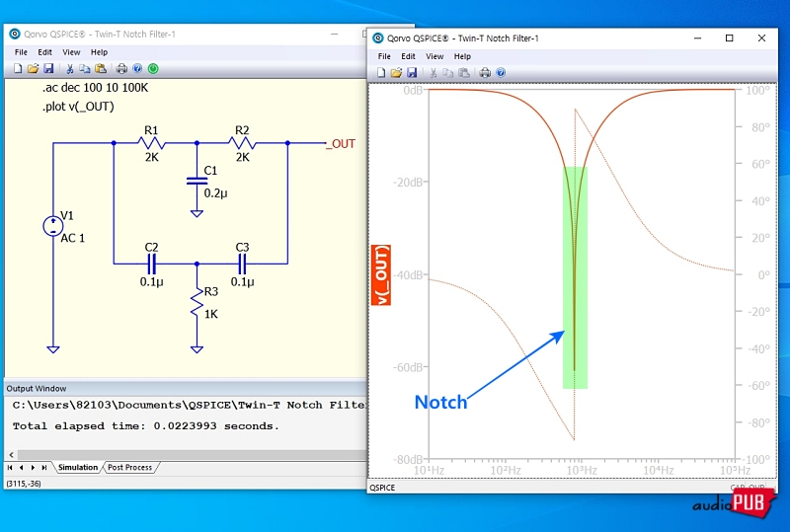Click Save icon in waveform window toolbar
790x532 pixels.
point(412,73)
